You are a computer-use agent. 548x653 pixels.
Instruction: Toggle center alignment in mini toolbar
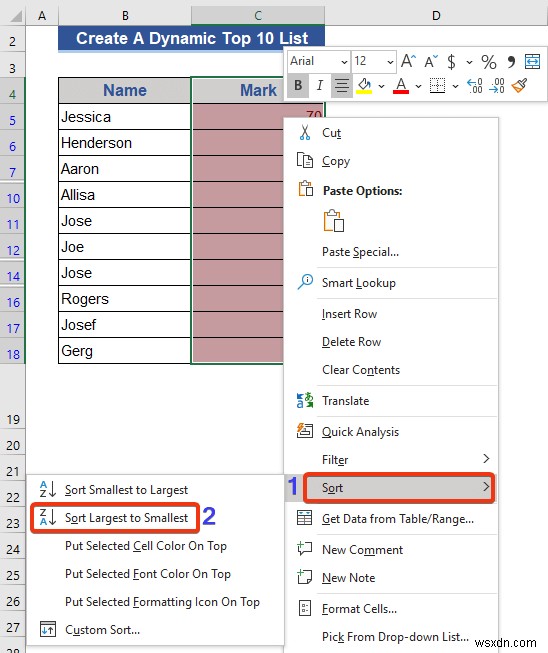[x=342, y=86]
